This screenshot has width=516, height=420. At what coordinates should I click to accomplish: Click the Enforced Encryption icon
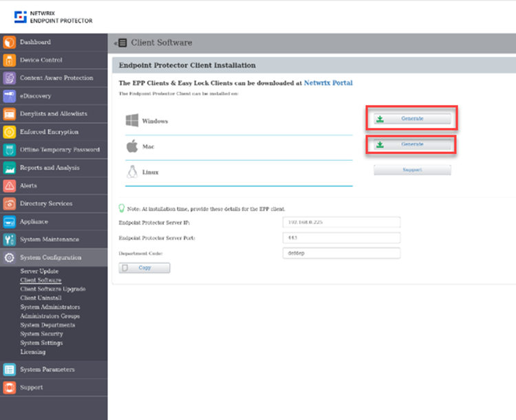pyautogui.click(x=9, y=132)
